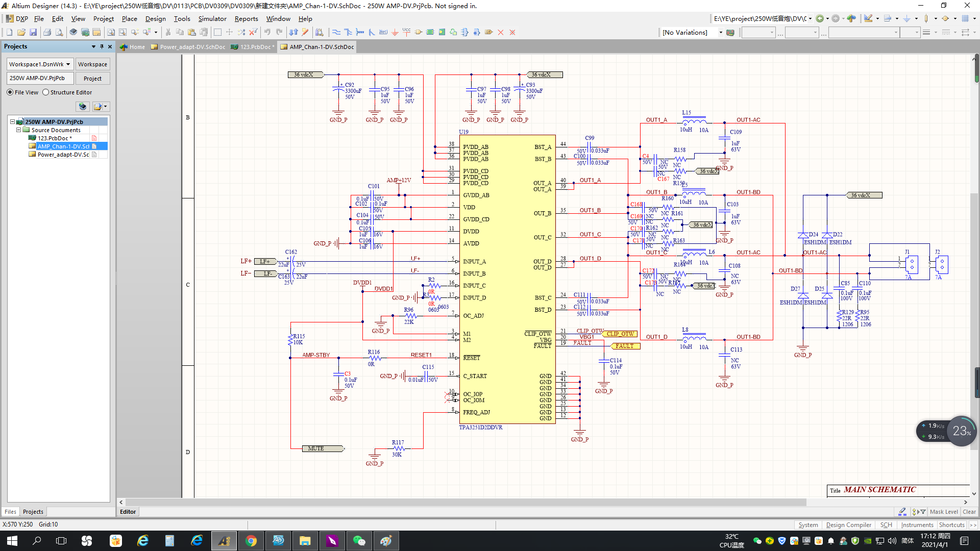This screenshot has width=980, height=551.
Task: Click the Place Bus tool icon
Action: pyautogui.click(x=348, y=32)
